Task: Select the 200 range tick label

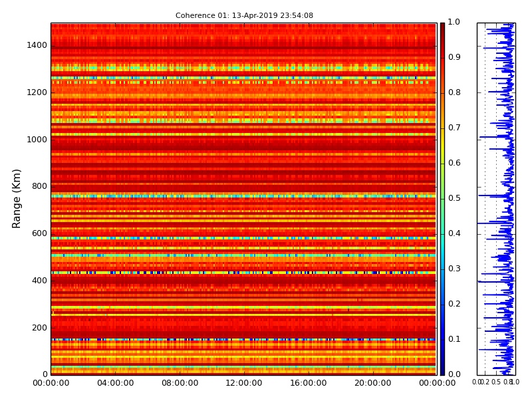Action: point(39,328)
